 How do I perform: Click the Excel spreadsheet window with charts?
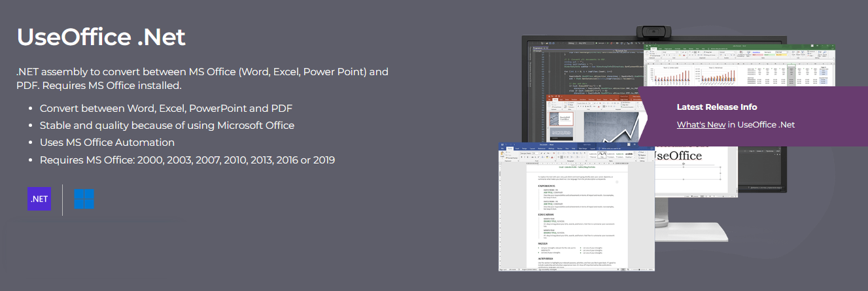[739, 65]
